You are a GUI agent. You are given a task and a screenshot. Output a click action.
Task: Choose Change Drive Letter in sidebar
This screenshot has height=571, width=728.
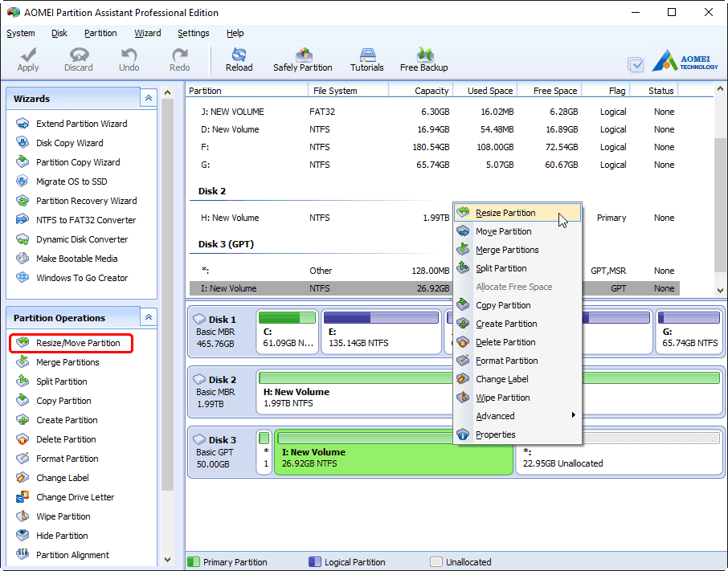pyautogui.click(x=65, y=497)
